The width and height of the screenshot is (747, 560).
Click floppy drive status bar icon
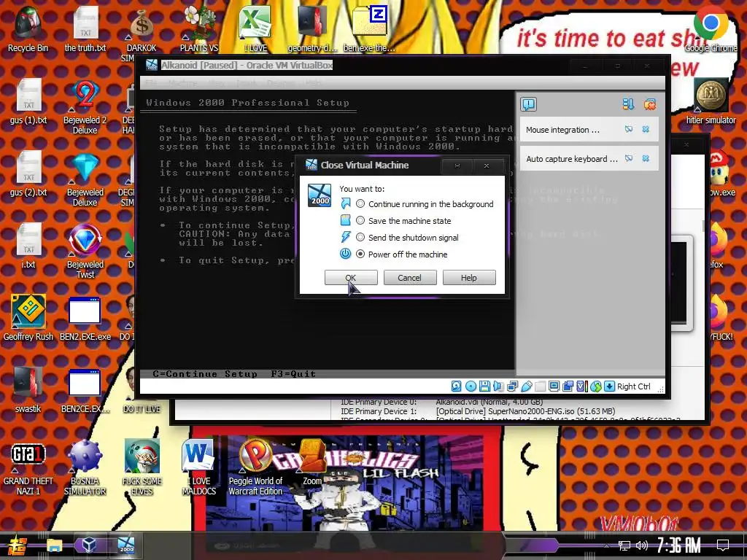(484, 386)
